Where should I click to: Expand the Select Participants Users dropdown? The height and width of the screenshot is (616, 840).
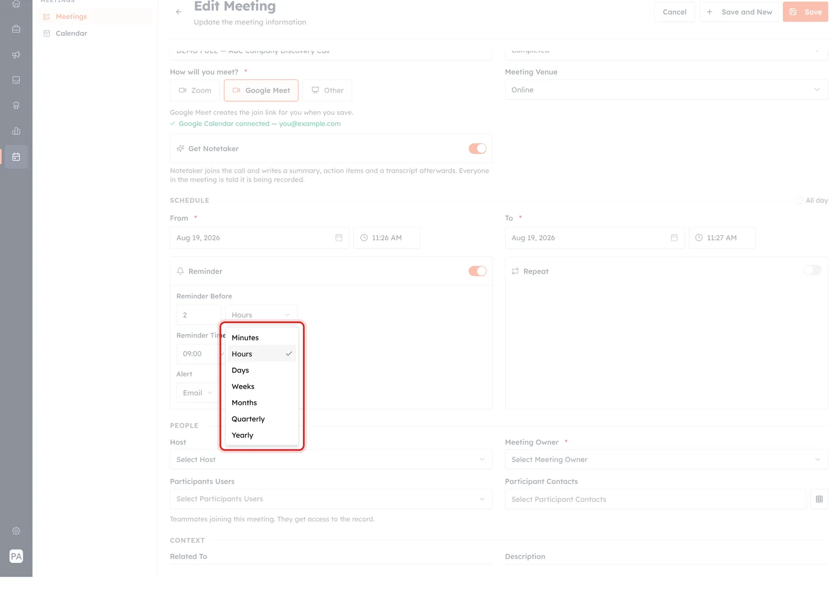(331, 499)
